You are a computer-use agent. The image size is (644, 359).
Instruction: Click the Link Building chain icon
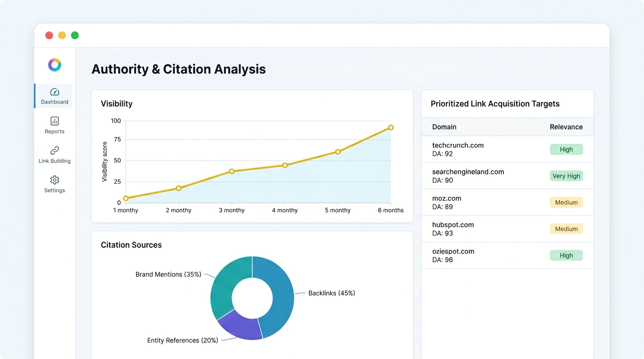[54, 151]
